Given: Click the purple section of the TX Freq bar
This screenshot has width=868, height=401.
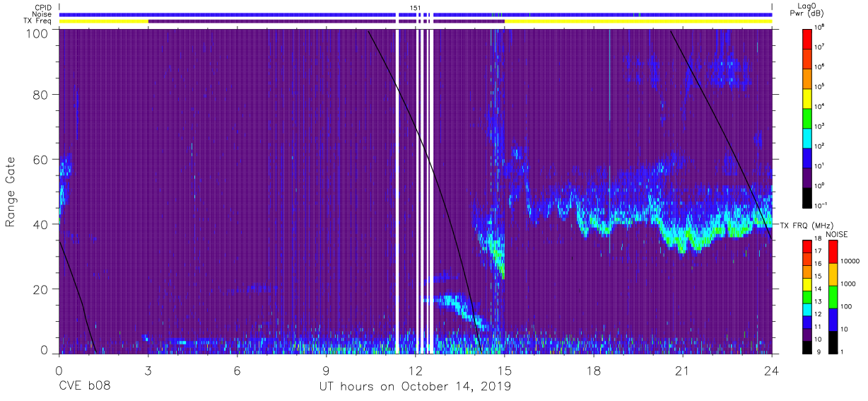Looking at the screenshot, I should click(326, 21).
